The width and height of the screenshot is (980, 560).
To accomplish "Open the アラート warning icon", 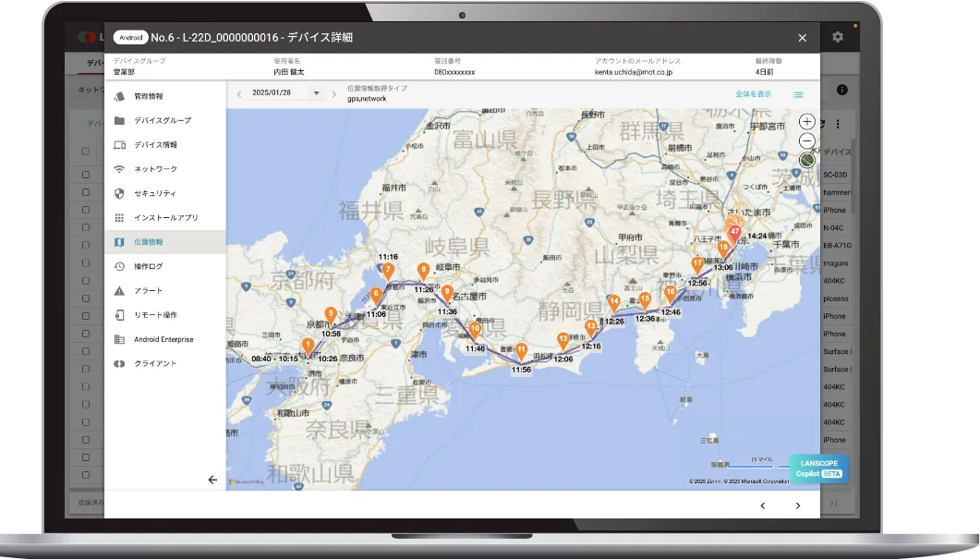I will tap(119, 290).
